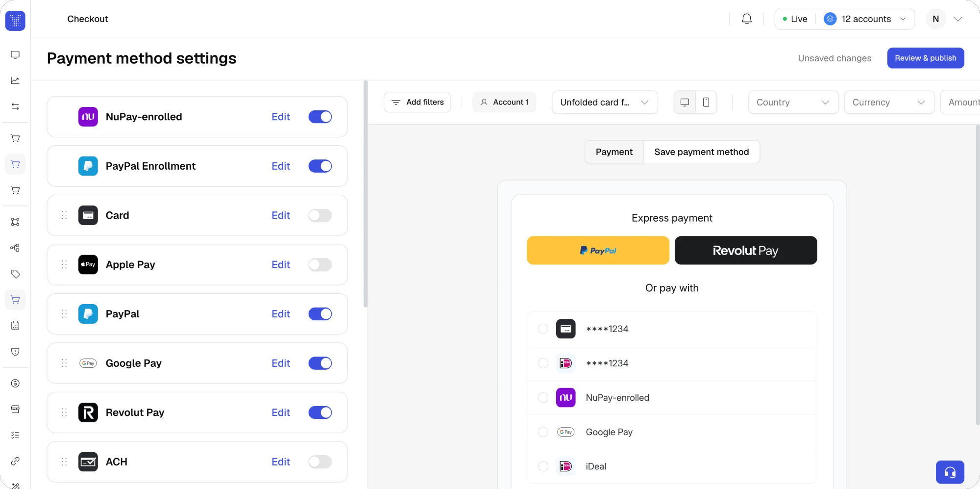The height and width of the screenshot is (489, 980).
Task: Edit the Revolut Pay method
Action: [x=281, y=413]
